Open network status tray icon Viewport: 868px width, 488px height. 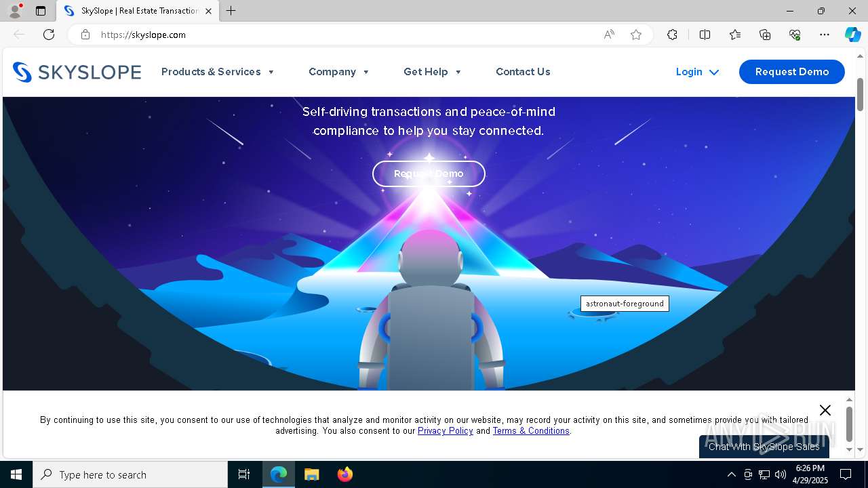[x=764, y=474]
